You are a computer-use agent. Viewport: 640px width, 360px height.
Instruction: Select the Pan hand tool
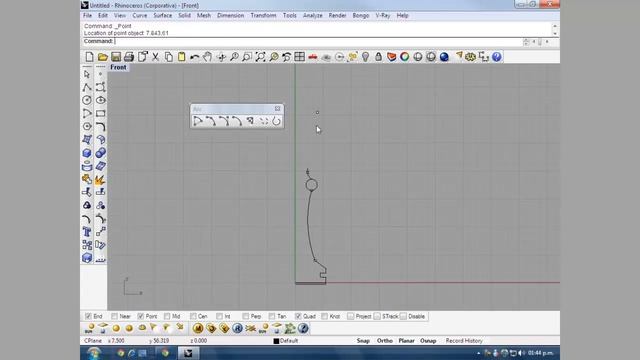pos(208,57)
